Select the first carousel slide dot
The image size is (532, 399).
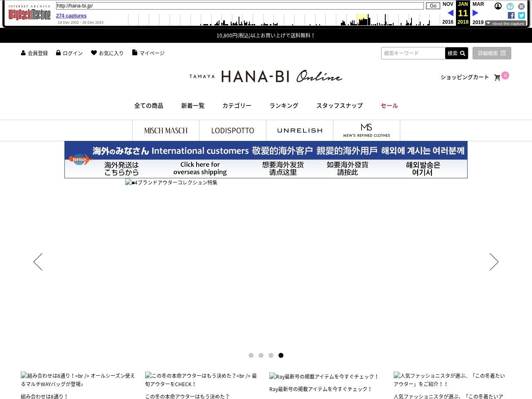pyautogui.click(x=251, y=355)
